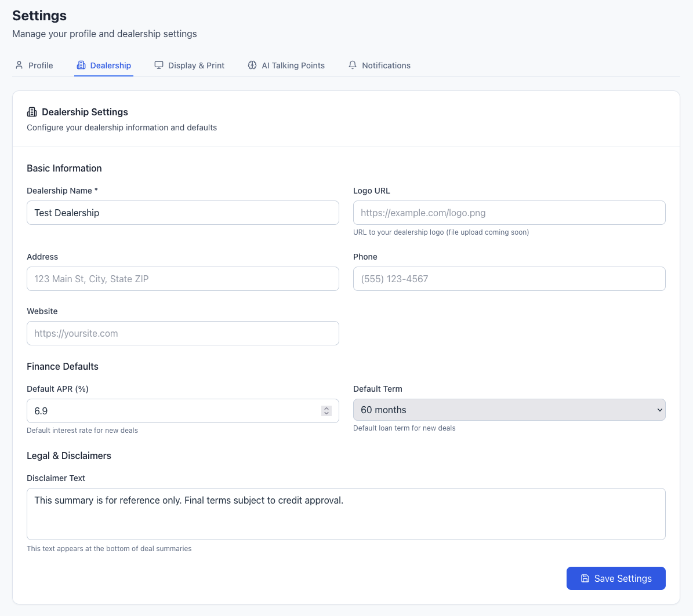Click the AI Talking Points brain icon
693x616 pixels.
coord(252,65)
